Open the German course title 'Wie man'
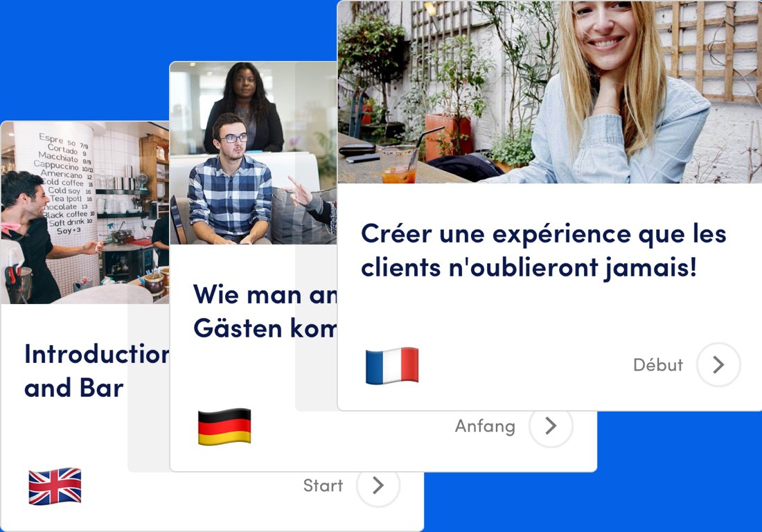The image size is (762, 532). pos(265,312)
